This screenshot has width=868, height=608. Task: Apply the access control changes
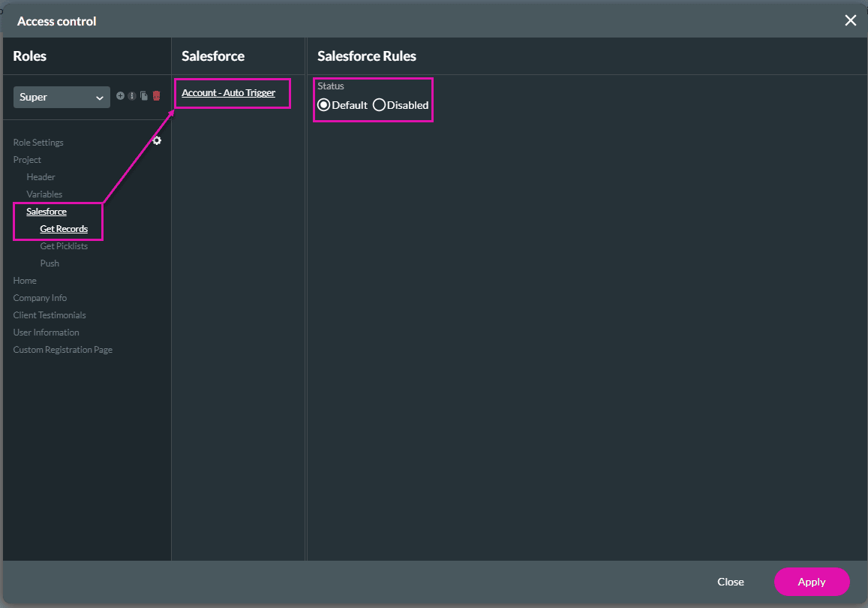coord(812,582)
